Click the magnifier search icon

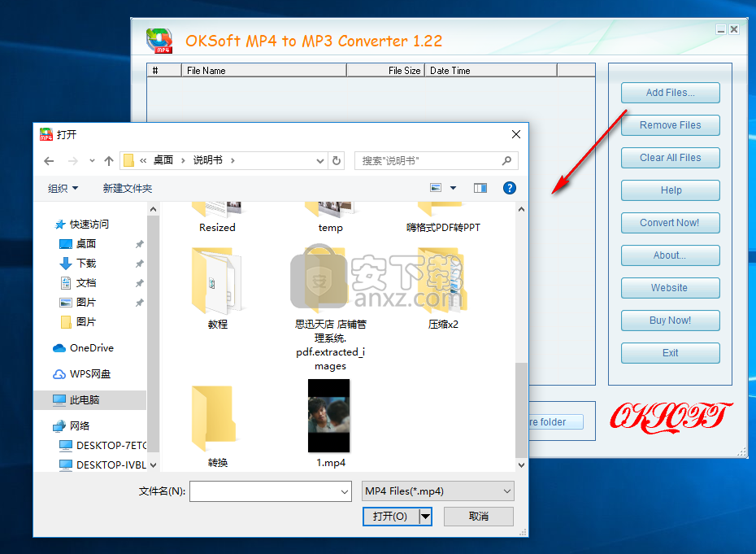[506, 161]
